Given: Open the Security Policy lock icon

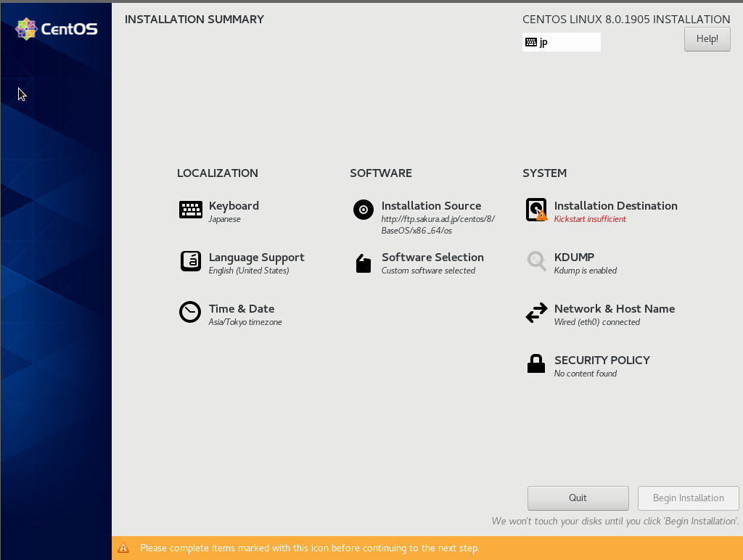Looking at the screenshot, I should 536,363.
